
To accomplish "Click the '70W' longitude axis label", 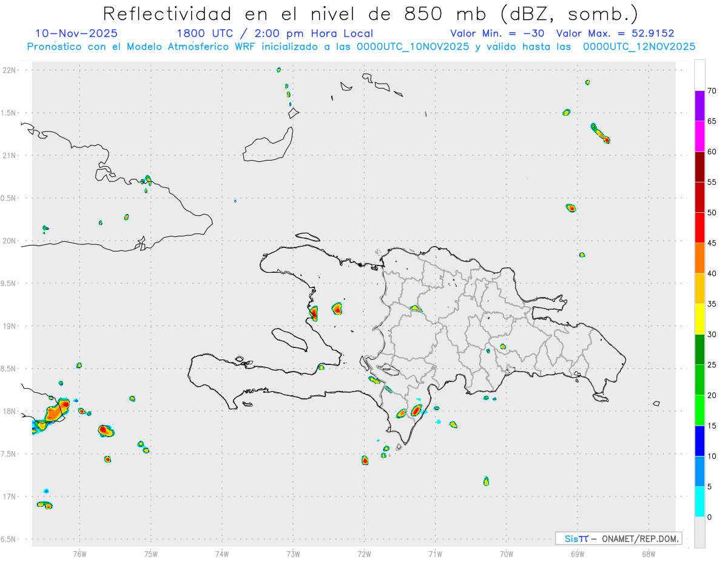I will coord(507,554).
